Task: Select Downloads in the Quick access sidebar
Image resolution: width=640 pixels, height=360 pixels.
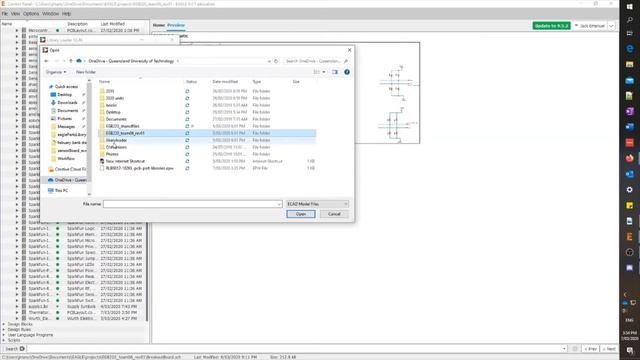Action: tap(67, 102)
